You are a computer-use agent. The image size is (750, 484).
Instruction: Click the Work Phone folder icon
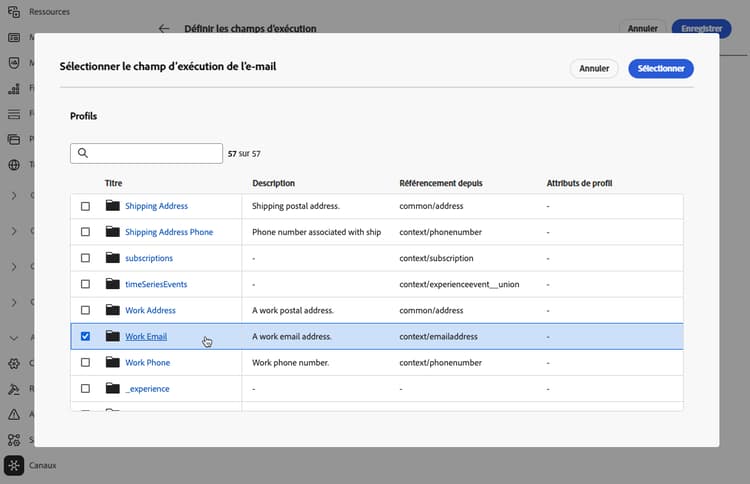tap(112, 362)
